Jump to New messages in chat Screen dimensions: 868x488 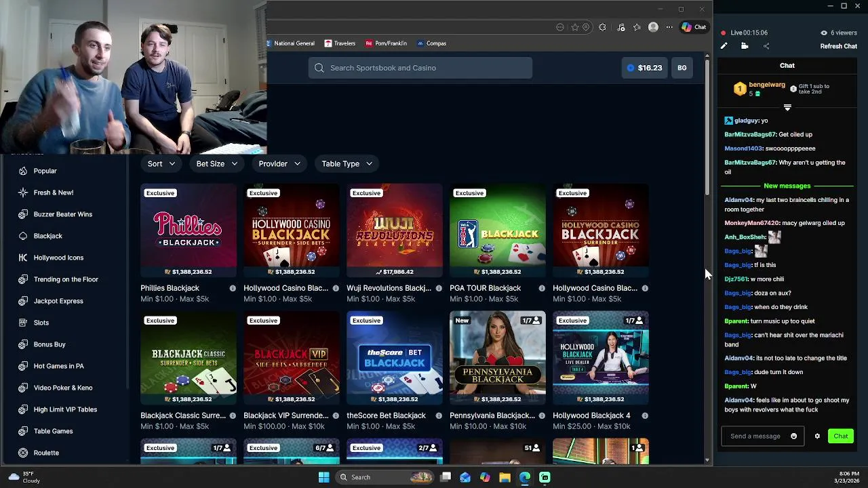(x=787, y=186)
